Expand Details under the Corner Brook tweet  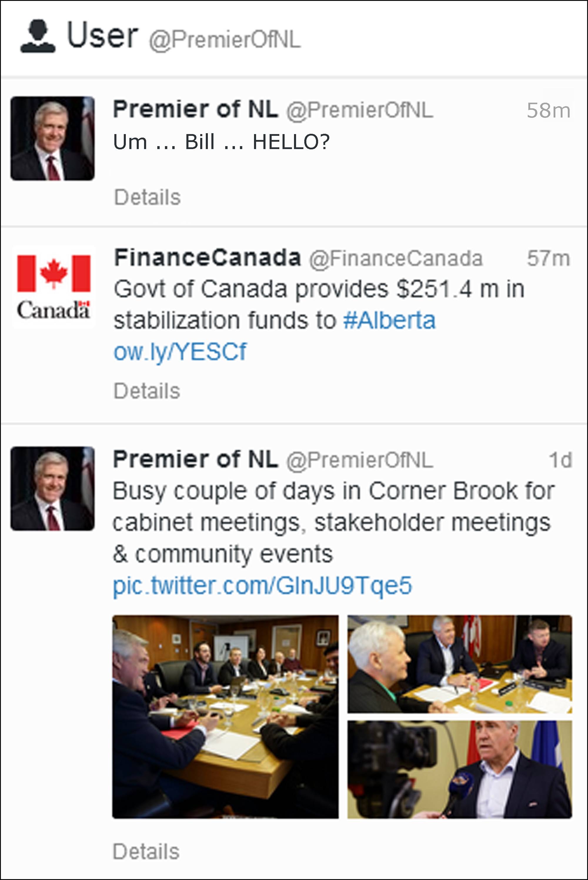(x=146, y=851)
